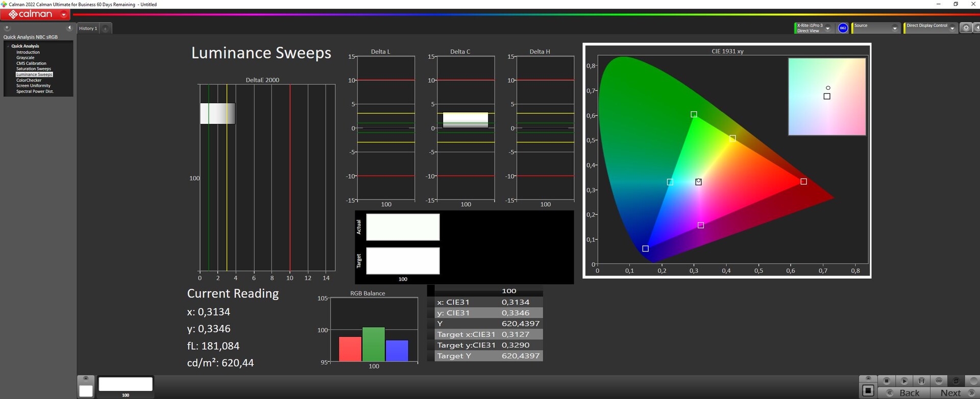The image size is (980, 399).
Task: Minimize the Calman window
Action: (x=938, y=4)
